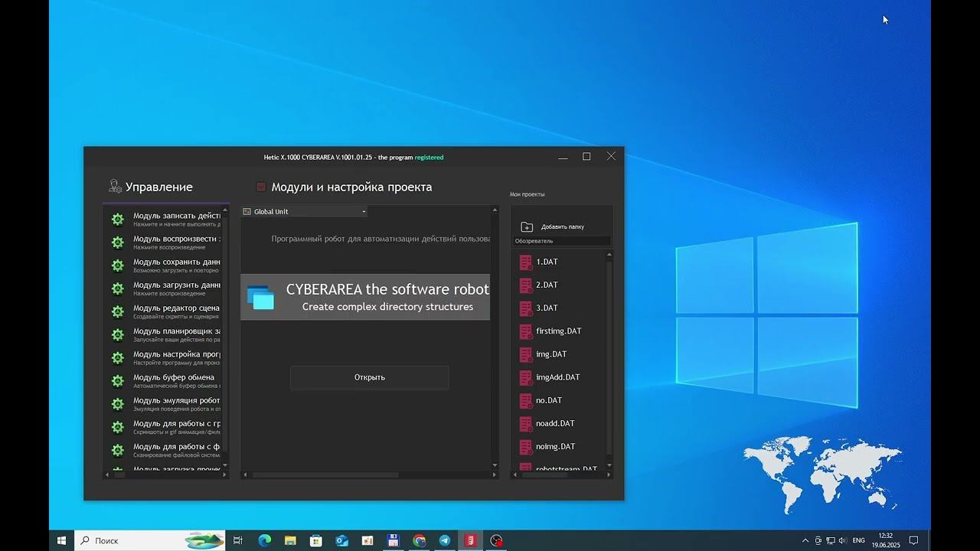Click the floppy disk icon on the taskbar
This screenshot has height=551, width=980.
click(x=393, y=540)
